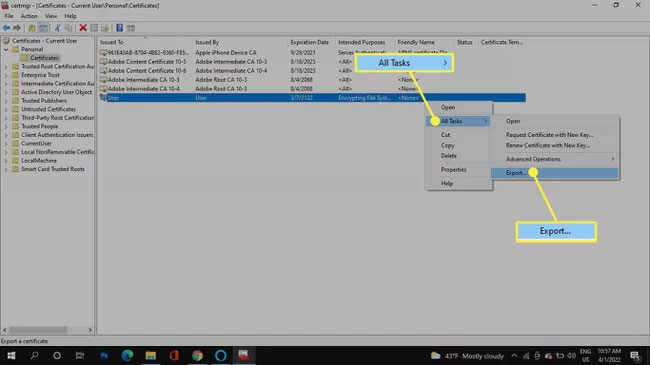Select the Certificates subfolder under Personal
This screenshot has width=650, height=365.
[44, 58]
